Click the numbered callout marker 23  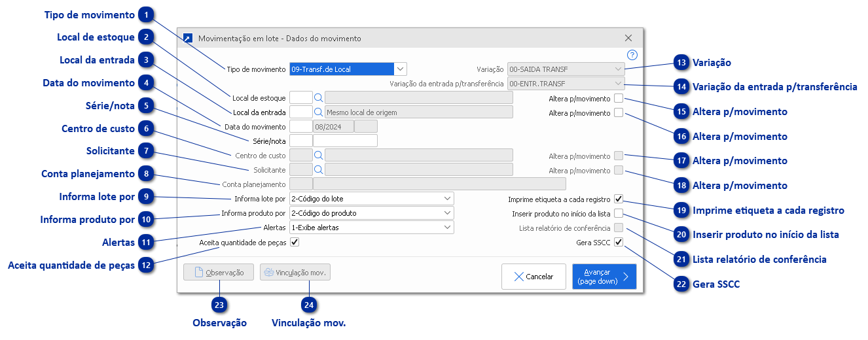click(219, 304)
